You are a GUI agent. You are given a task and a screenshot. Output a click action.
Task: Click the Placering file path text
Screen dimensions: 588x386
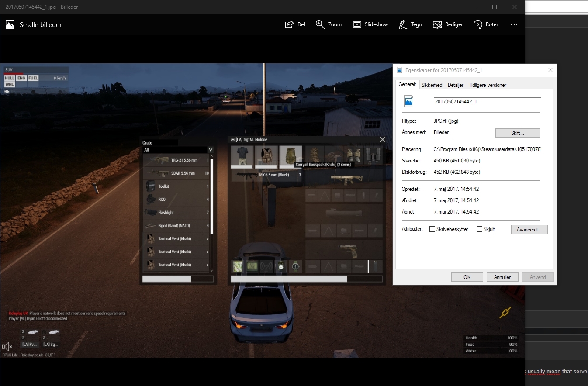[x=487, y=149]
